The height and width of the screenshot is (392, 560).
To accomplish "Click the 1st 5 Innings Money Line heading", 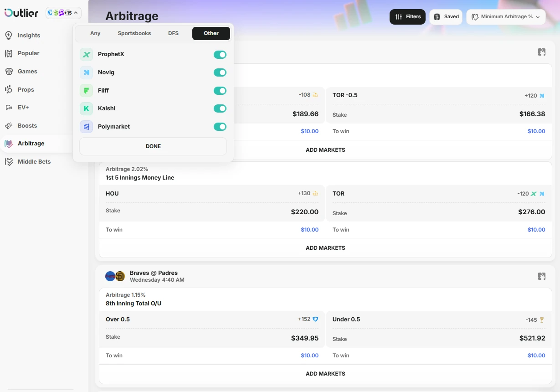I will point(140,178).
